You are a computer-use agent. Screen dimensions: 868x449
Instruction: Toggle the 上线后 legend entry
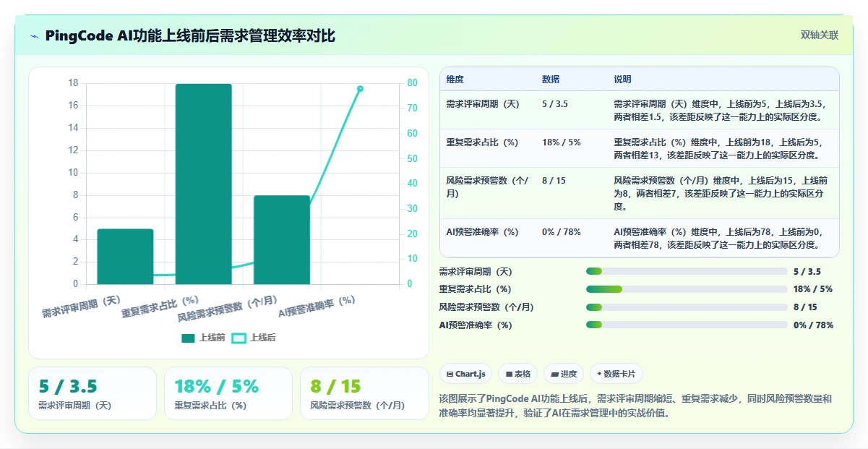(x=254, y=338)
